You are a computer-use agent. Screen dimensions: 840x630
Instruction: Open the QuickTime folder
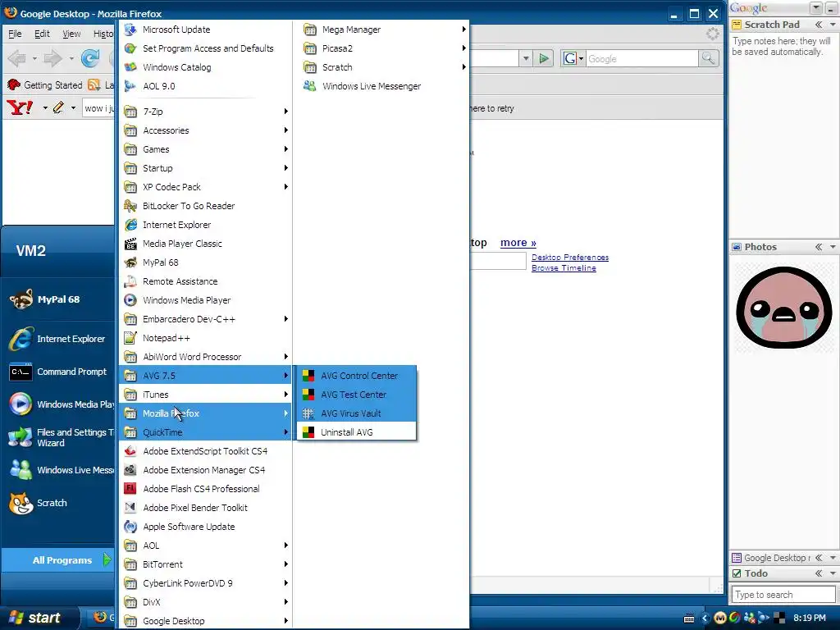[206, 431]
